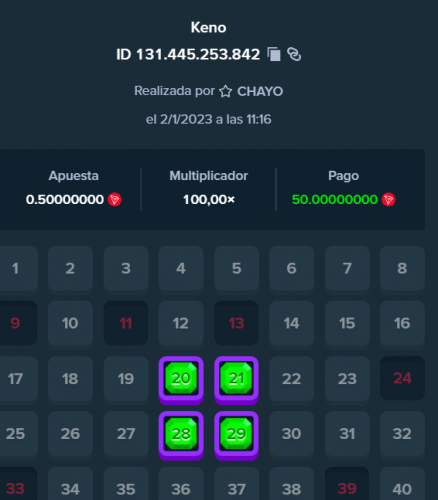Click the Apuesta value 0.50000000

[x=65, y=200]
